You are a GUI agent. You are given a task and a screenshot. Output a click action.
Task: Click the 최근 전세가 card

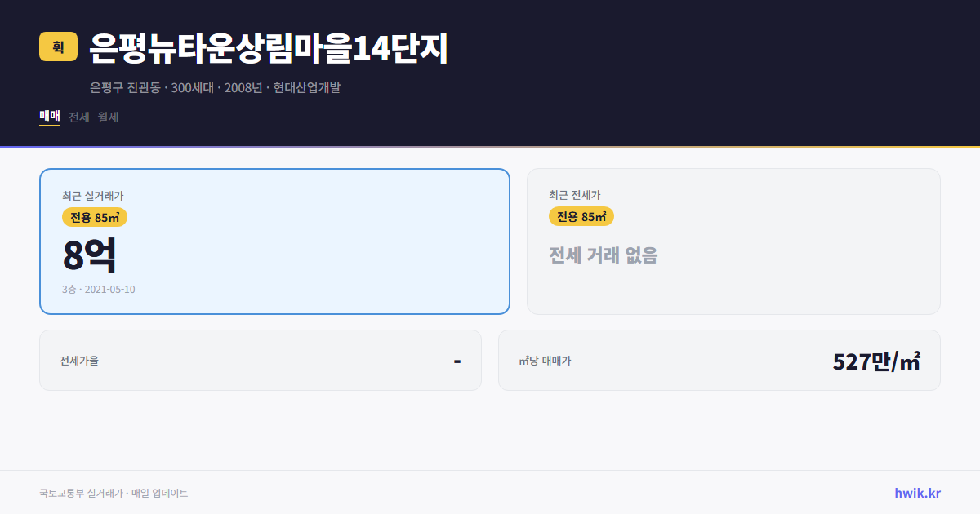[733, 241]
